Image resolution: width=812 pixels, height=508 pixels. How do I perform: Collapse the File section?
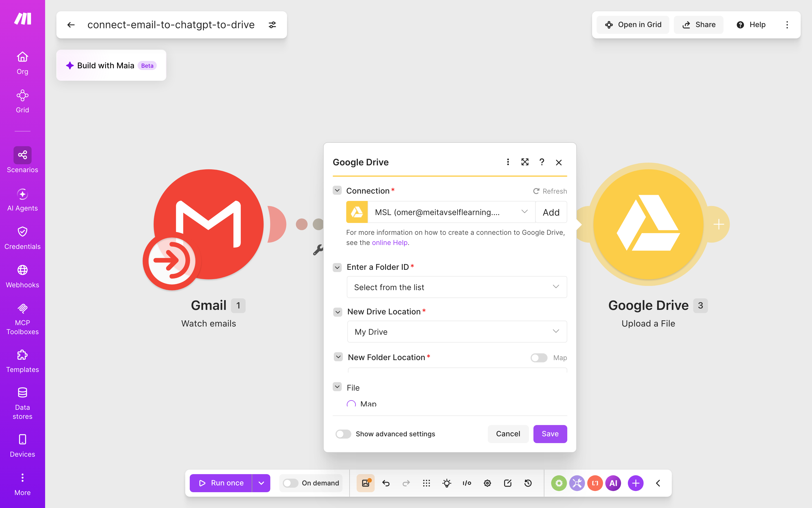click(x=337, y=387)
